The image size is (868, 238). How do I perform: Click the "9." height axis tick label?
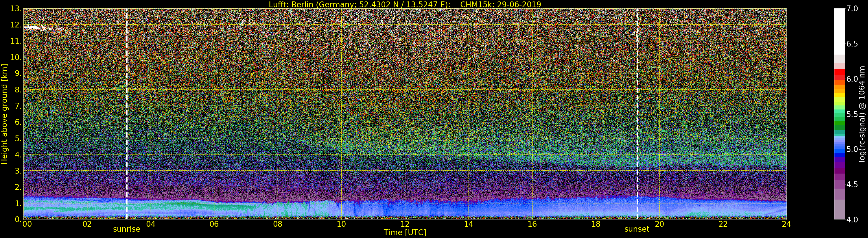click(18, 73)
